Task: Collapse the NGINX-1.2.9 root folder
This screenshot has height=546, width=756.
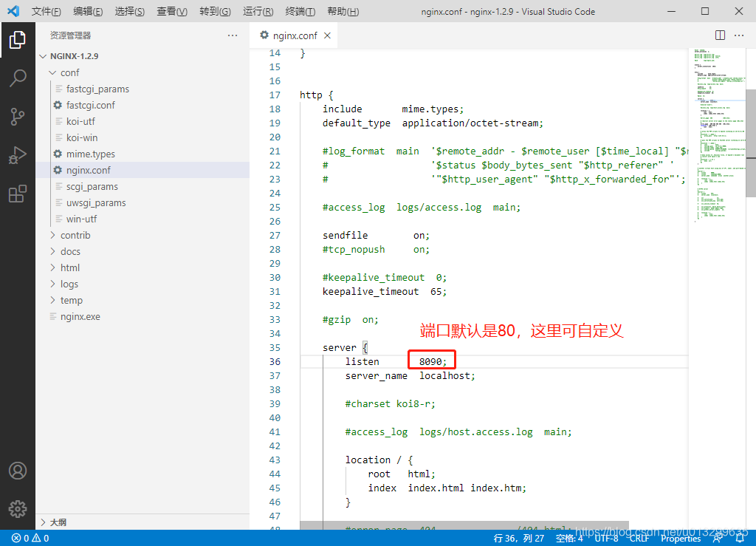Action: point(43,56)
